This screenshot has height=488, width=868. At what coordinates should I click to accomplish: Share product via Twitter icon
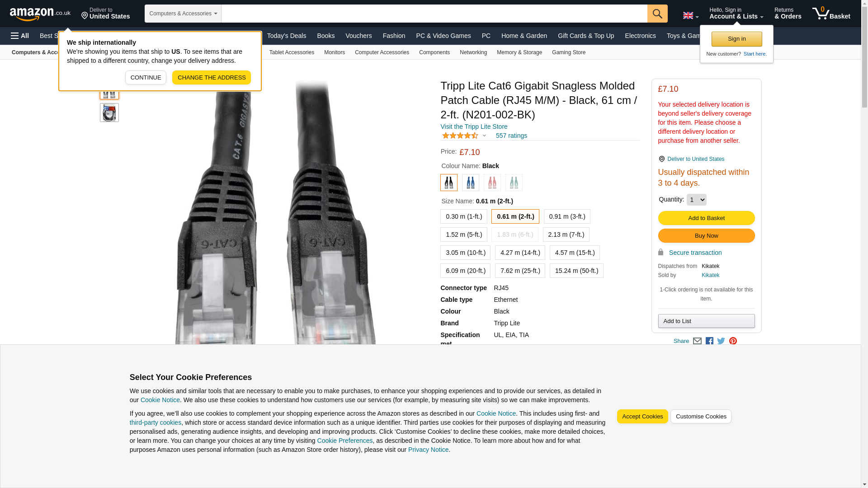point(721,341)
